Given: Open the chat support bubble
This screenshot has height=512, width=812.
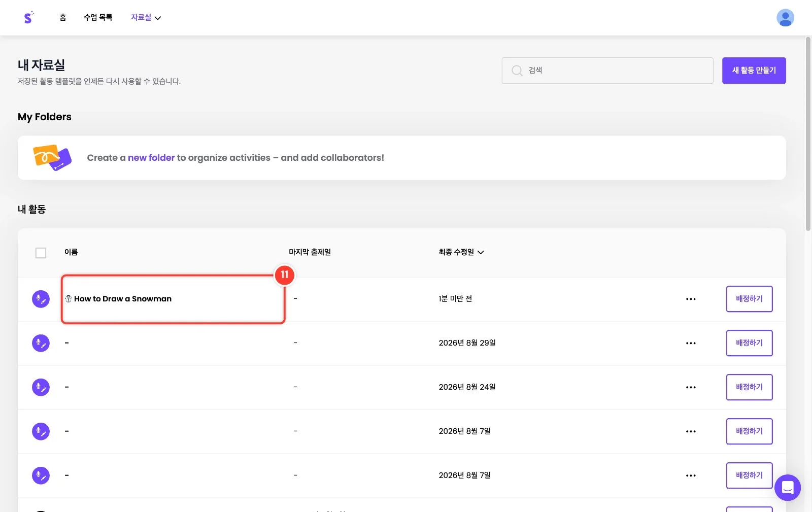Looking at the screenshot, I should point(788,488).
